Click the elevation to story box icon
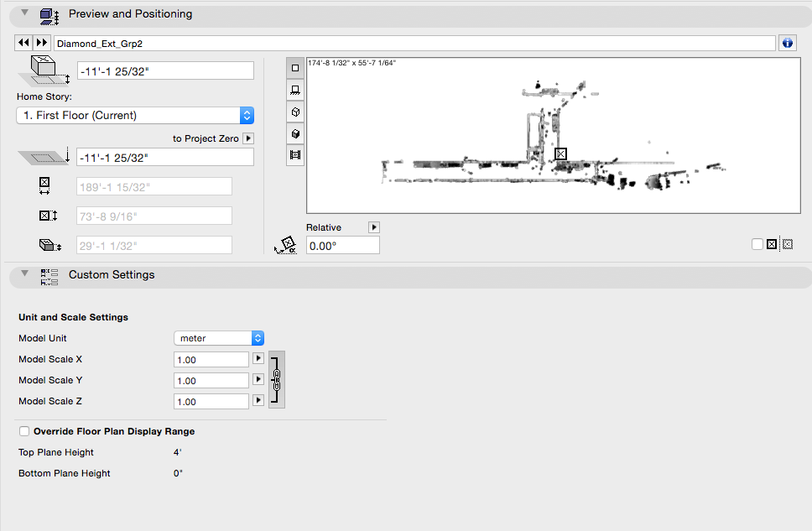Image resolution: width=812 pixels, height=531 pixels. 44,71
